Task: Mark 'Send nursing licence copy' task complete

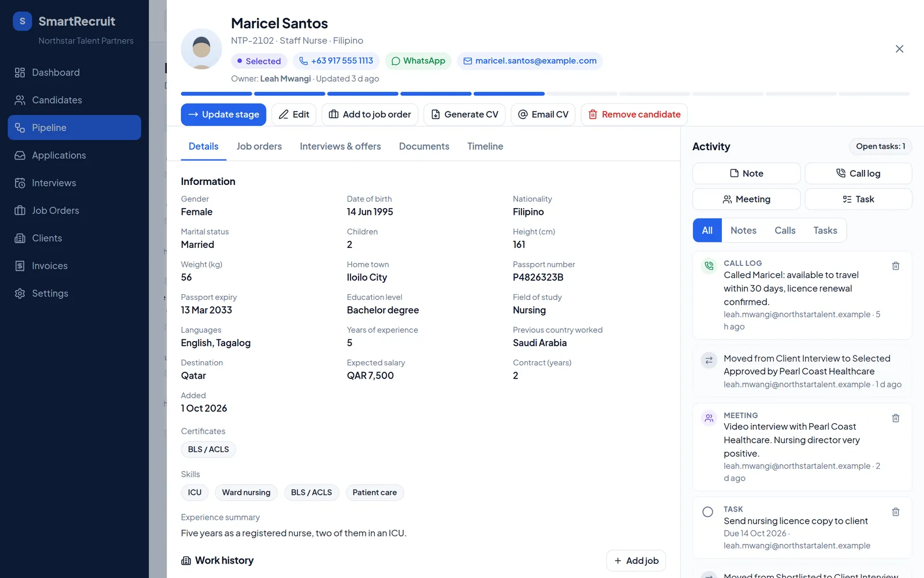Action: pyautogui.click(x=707, y=512)
